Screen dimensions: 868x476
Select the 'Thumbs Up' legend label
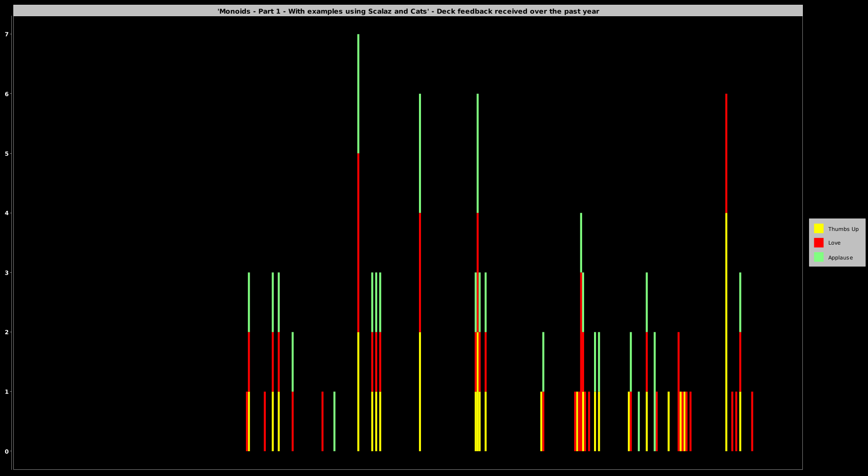[843, 229]
